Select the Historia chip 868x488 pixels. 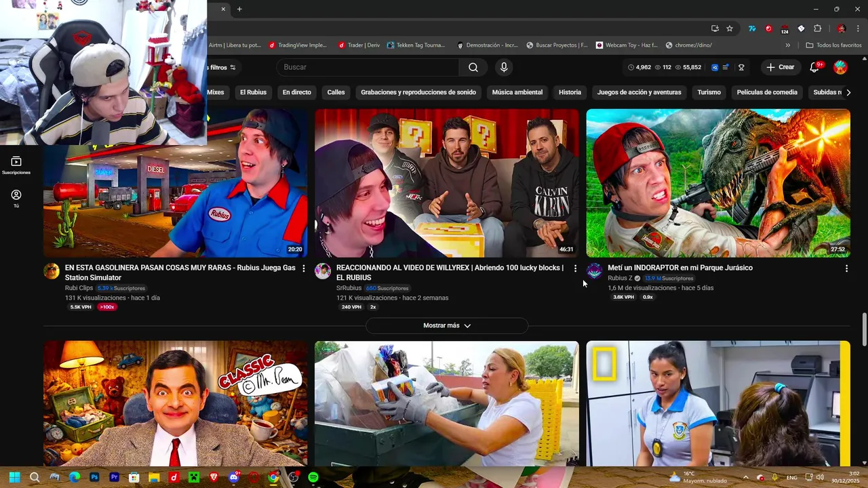tap(570, 92)
